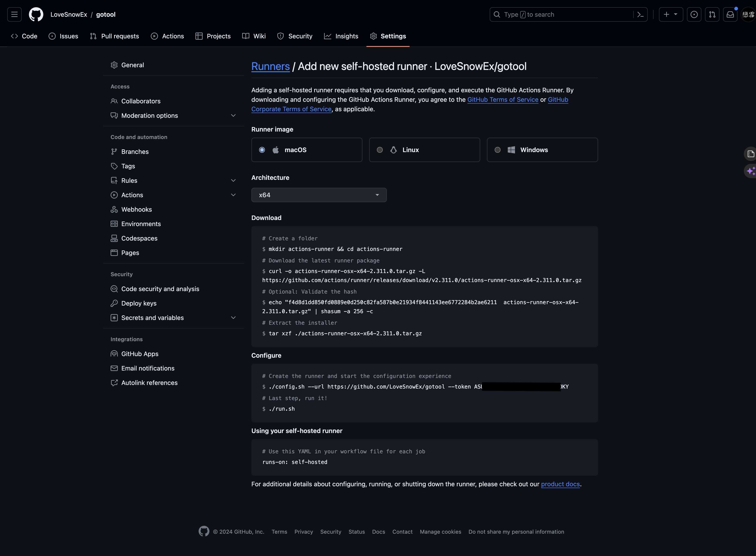This screenshot has height=556, width=756.
Task: Open the Privacy footer link
Action: point(304,532)
